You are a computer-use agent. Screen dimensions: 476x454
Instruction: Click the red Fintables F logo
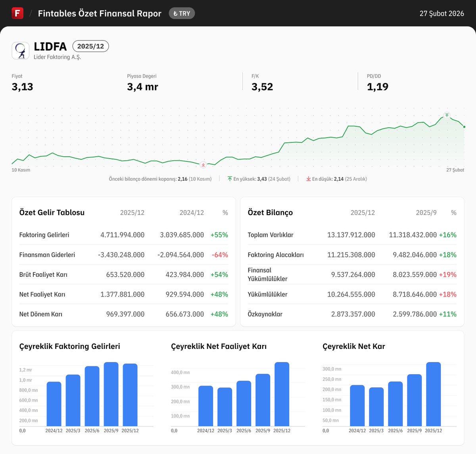(17, 13)
